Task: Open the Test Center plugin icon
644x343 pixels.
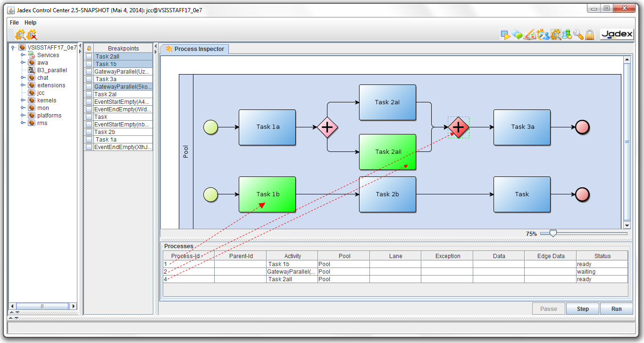Action: click(x=530, y=34)
